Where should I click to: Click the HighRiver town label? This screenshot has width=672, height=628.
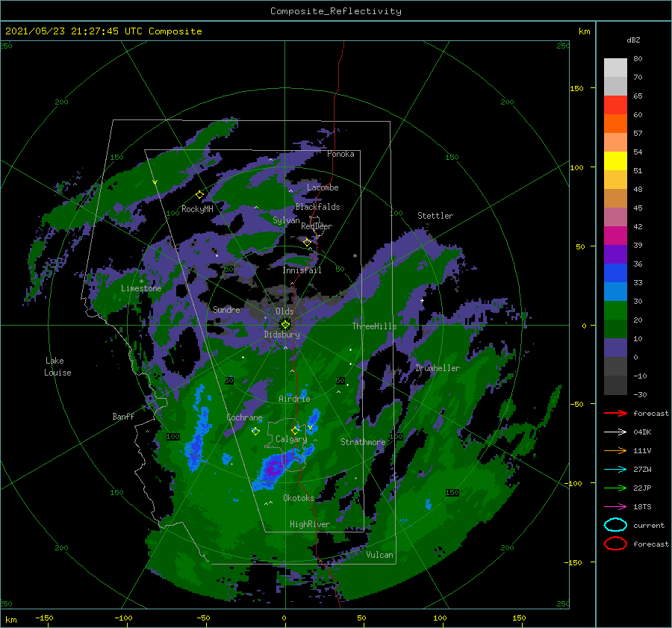(310, 524)
